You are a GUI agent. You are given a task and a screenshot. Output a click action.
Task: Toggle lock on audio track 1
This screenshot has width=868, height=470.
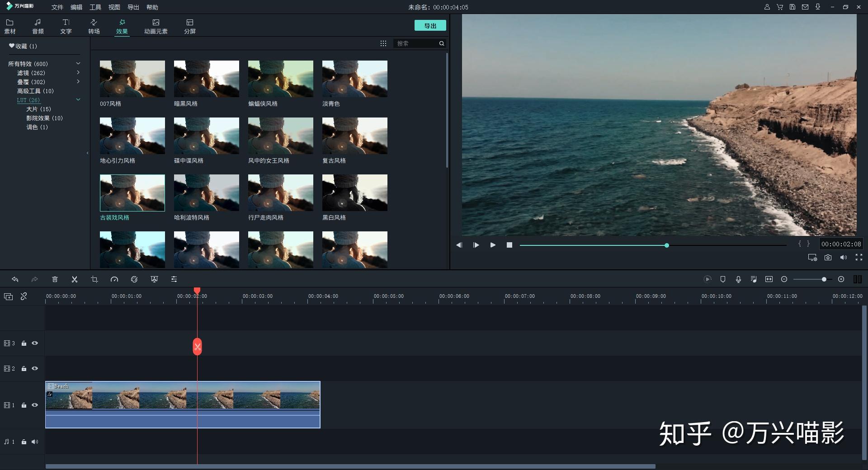[x=24, y=442]
